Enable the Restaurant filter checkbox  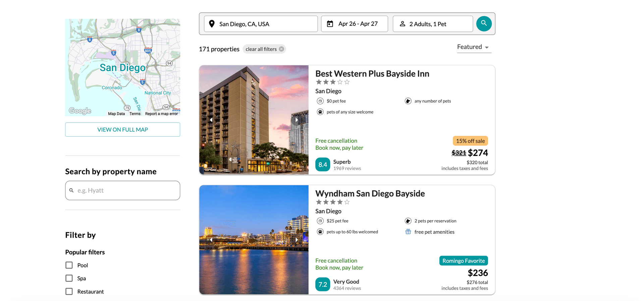(69, 292)
